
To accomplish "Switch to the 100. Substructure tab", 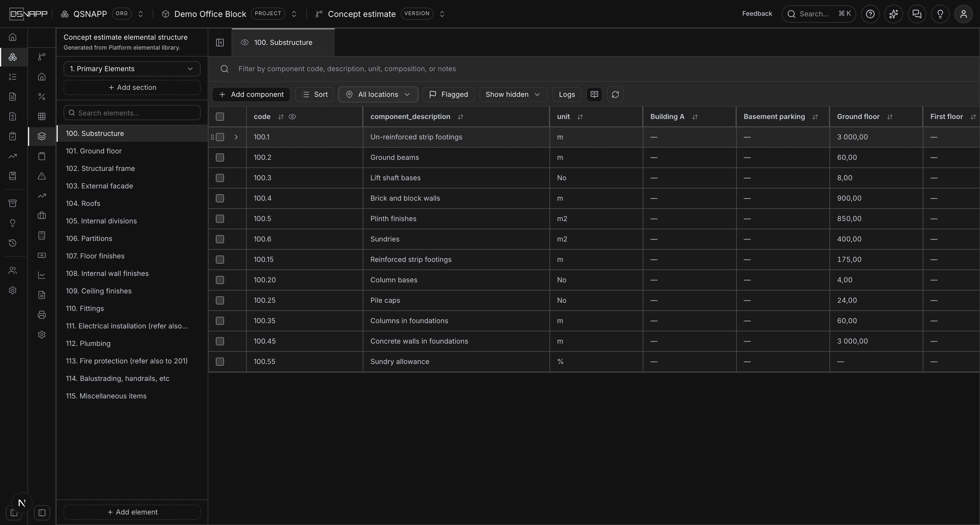I will point(283,43).
